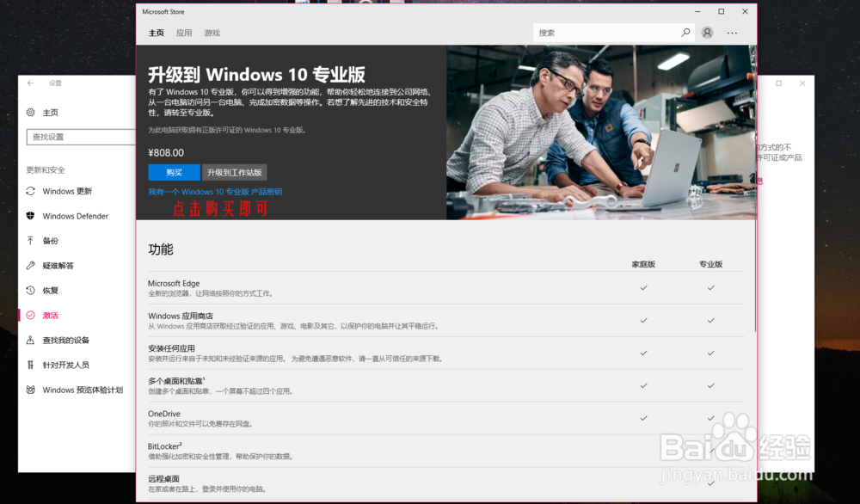The width and height of the screenshot is (860, 504).
Task: Open the user account icon in Store
Action: [708, 33]
